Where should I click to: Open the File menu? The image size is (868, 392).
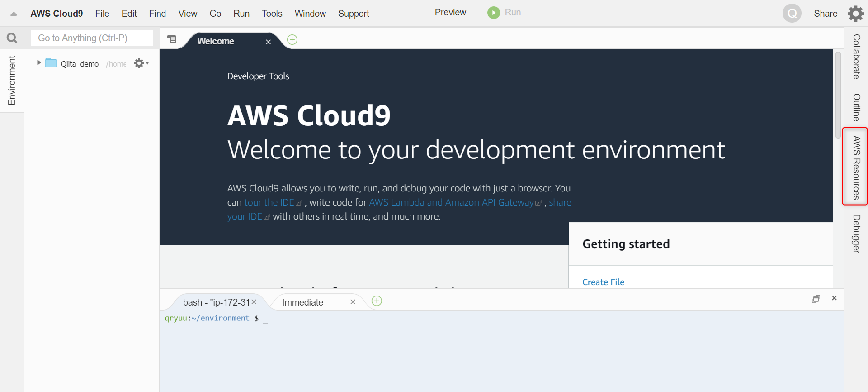click(x=102, y=14)
